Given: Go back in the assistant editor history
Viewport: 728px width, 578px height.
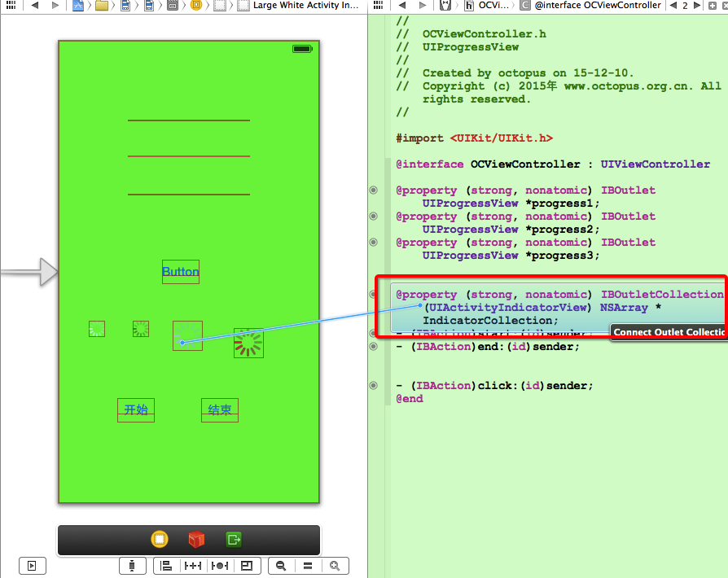Looking at the screenshot, I should point(402,5).
